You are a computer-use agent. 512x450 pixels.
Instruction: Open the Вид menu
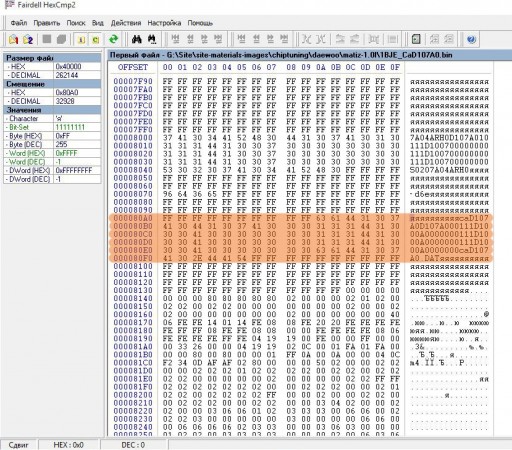click(98, 23)
